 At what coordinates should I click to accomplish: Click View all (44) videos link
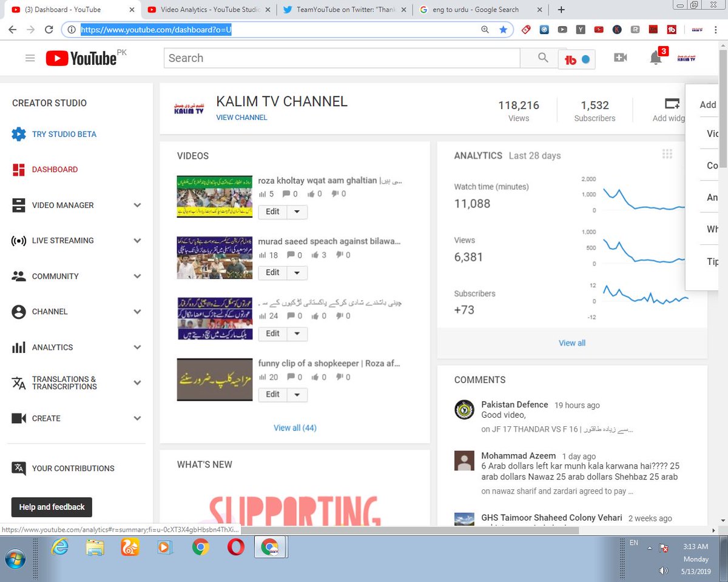[295, 428]
